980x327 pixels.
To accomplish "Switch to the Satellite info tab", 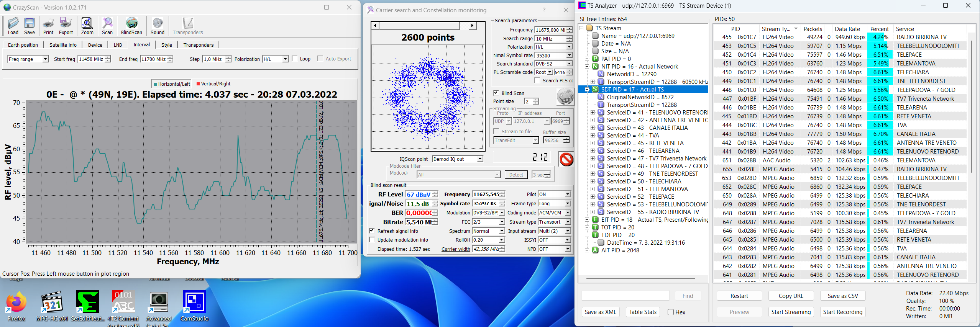I will [x=63, y=45].
